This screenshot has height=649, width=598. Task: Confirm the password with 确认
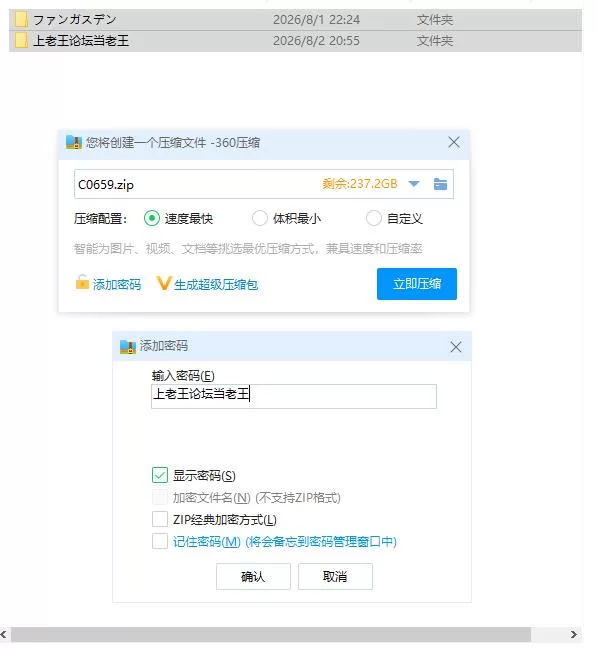tap(253, 576)
